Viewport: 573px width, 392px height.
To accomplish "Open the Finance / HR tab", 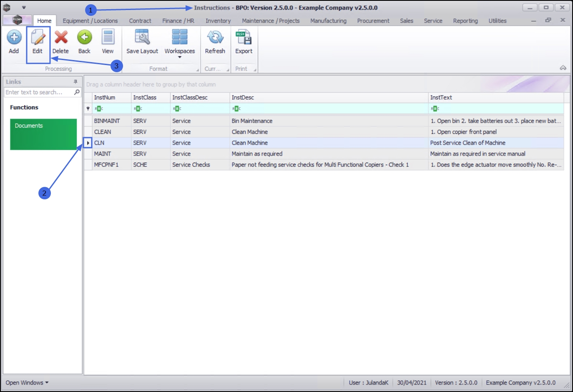I will (178, 20).
